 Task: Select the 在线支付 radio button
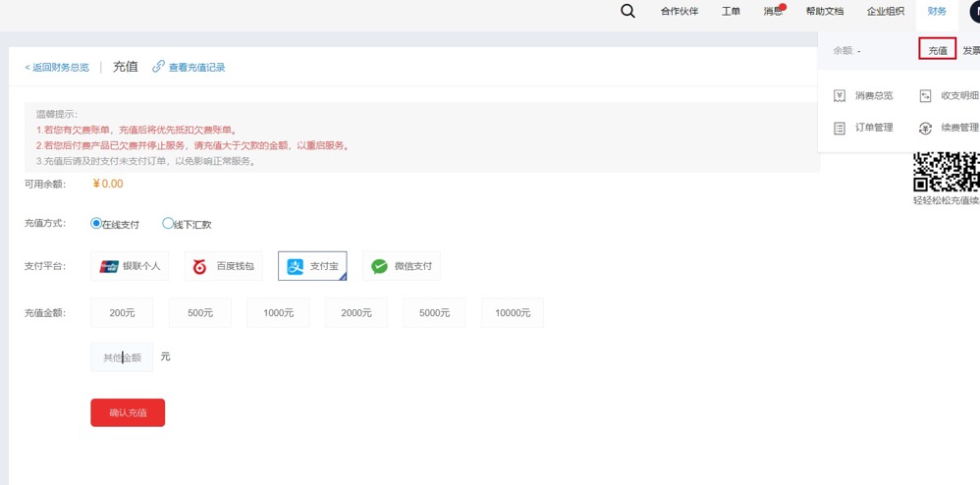point(95,223)
